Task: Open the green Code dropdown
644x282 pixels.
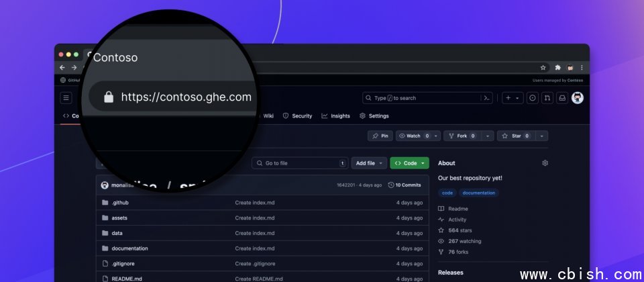Action: (x=409, y=163)
